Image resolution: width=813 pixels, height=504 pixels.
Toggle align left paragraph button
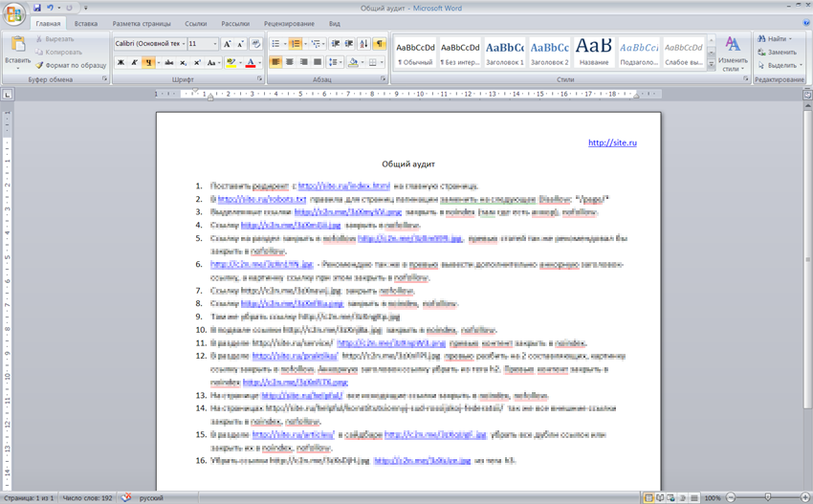[x=275, y=62]
